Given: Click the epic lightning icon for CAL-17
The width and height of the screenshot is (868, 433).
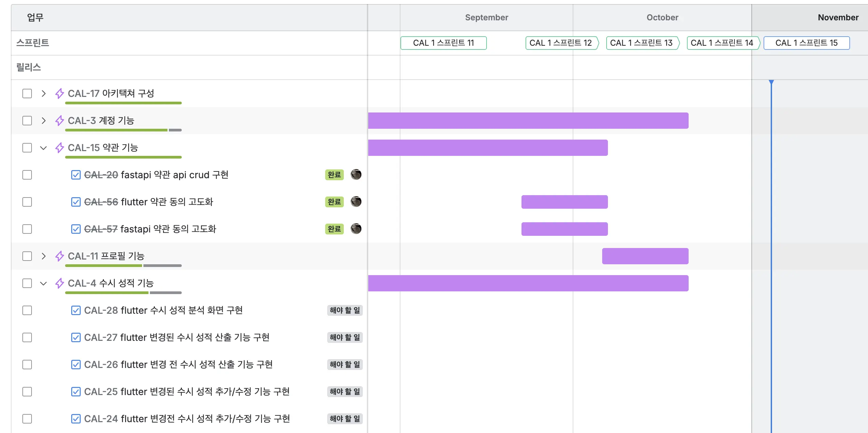Looking at the screenshot, I should (60, 94).
